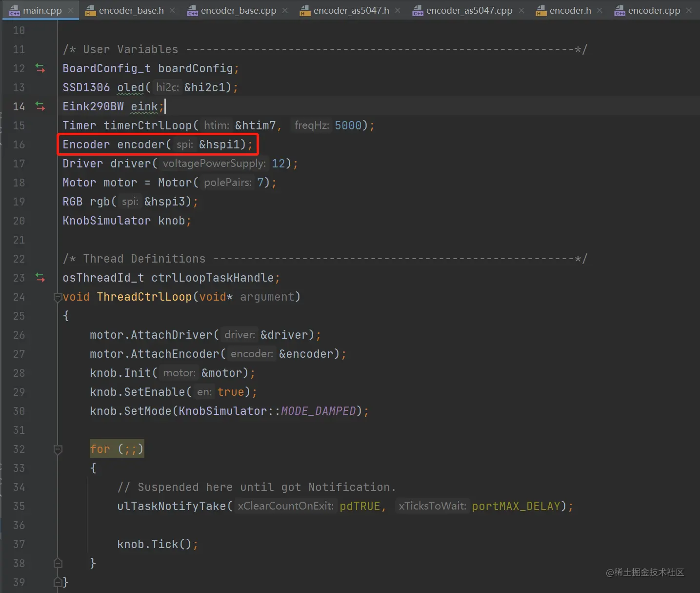Collapse the for loop fold at line 32

[58, 449]
